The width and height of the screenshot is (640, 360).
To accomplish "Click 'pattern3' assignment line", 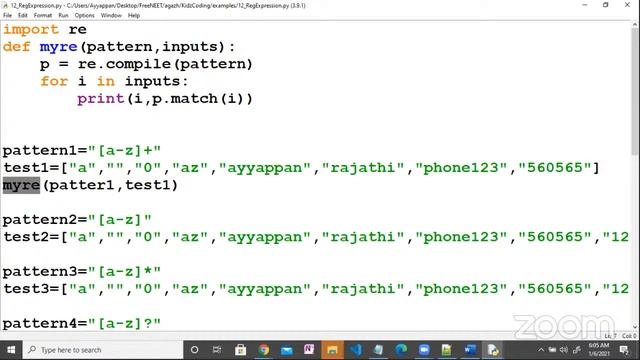I will [82, 272].
